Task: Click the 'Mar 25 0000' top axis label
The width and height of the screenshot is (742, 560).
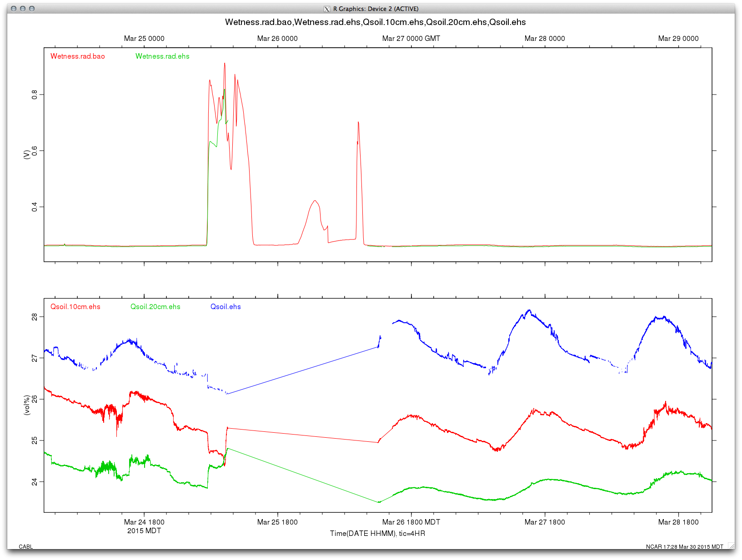Action: pos(144,39)
